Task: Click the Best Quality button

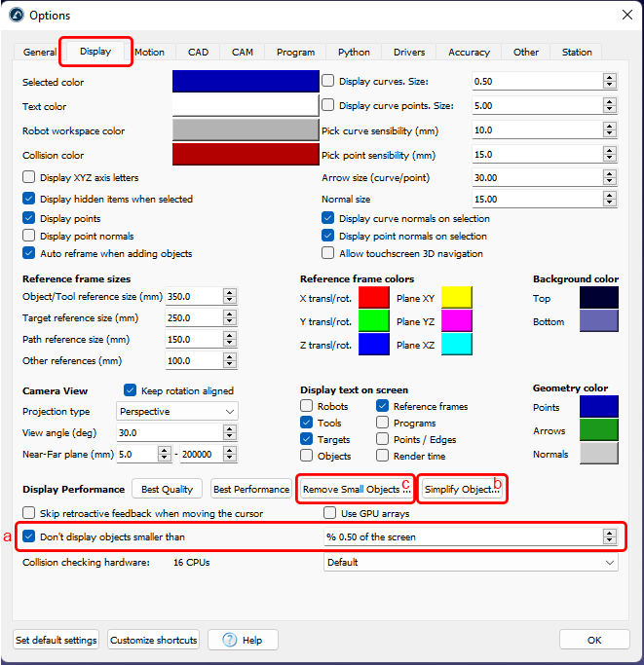Action: point(169,489)
